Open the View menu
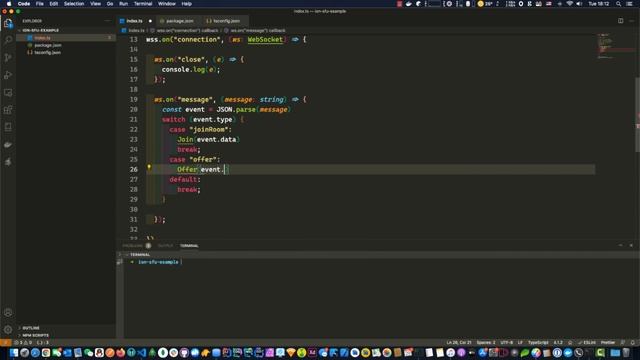Screen dimensions: 640x360 96,4
